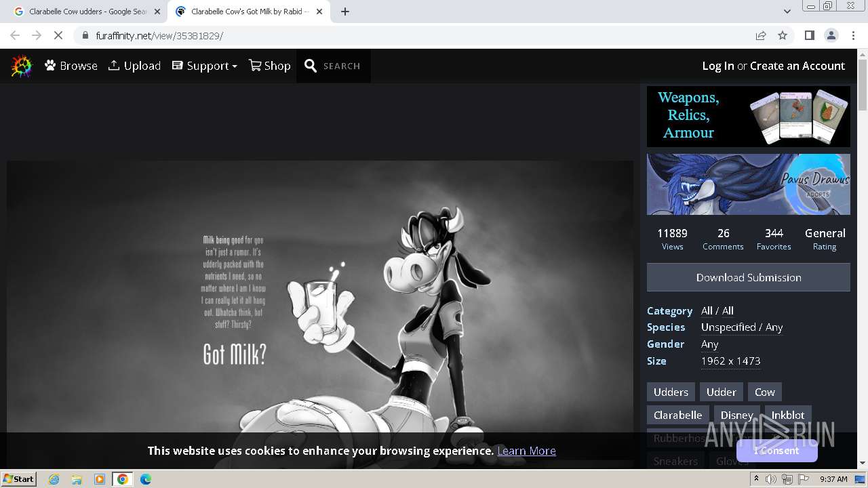Click the system clock showing 9:37 AM
Screen dimensions: 868x488
coord(833,479)
